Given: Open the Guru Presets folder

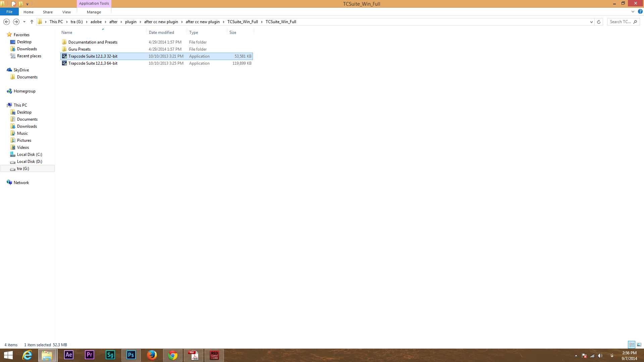Looking at the screenshot, I should 79,49.
